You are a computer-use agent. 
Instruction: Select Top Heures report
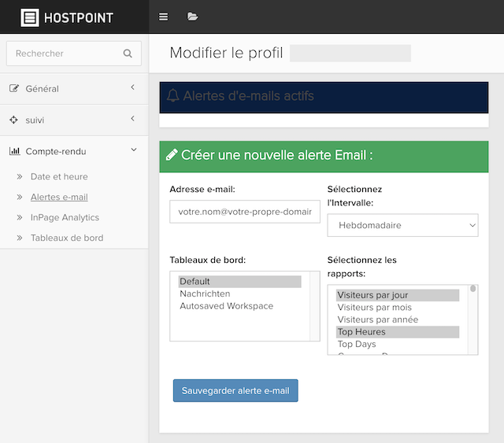click(398, 332)
